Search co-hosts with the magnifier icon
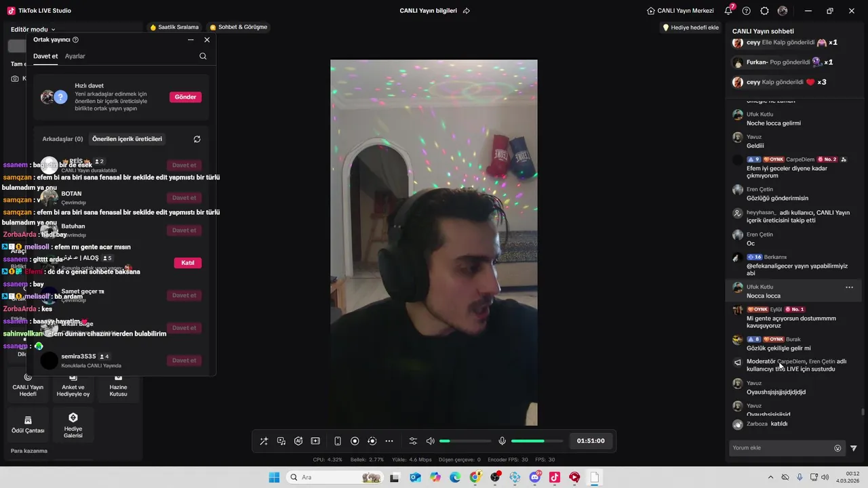The width and height of the screenshot is (868, 488). (x=203, y=56)
